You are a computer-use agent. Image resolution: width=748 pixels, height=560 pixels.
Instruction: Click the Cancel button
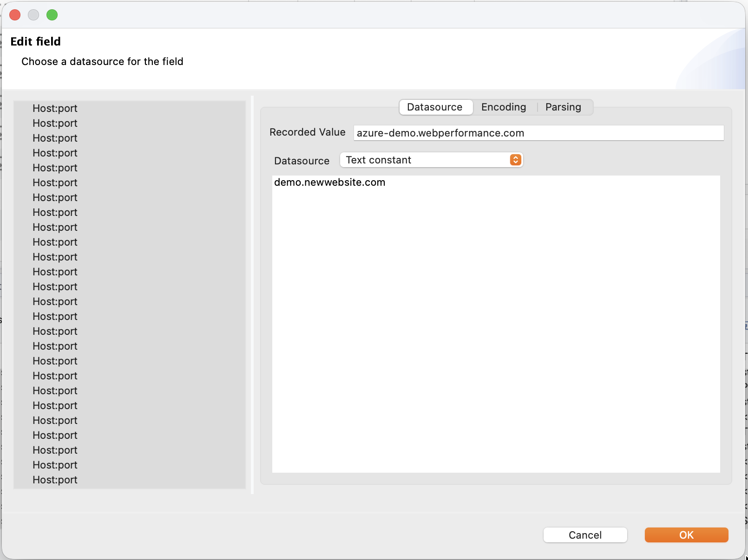(x=585, y=535)
